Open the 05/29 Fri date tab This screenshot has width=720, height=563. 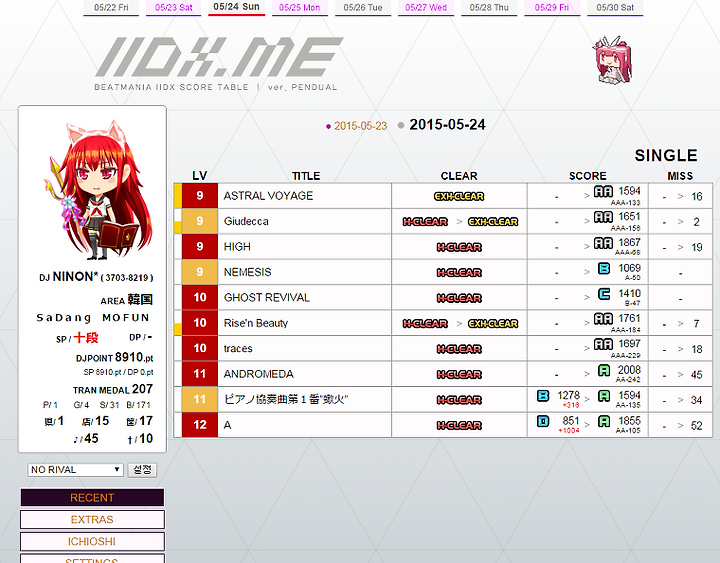pos(552,8)
